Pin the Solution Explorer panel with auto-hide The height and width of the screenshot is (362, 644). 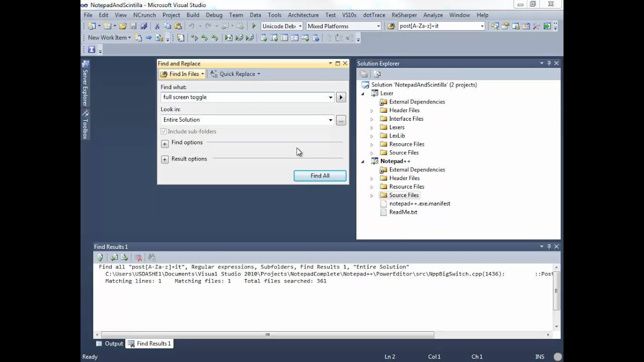pos(549,63)
